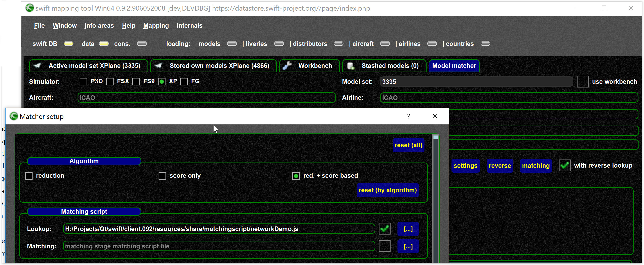The height and width of the screenshot is (265, 644).
Task: Toggle the with reverse lookup checkbox
Action: (565, 166)
